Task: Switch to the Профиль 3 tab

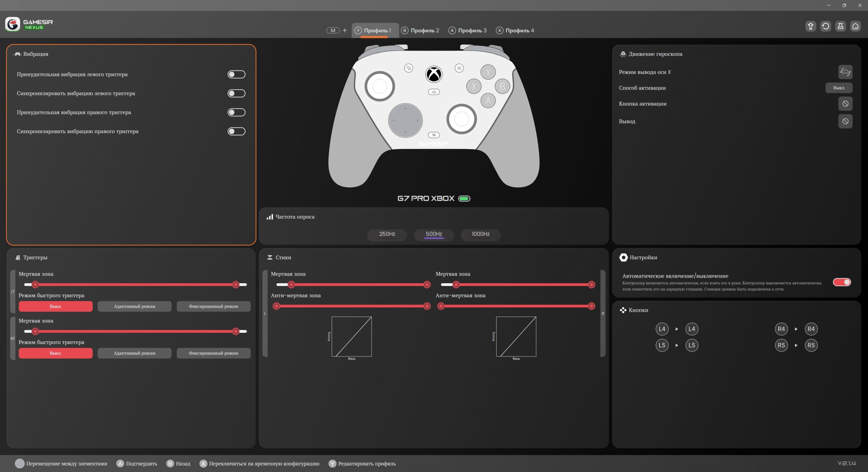Action: tap(468, 31)
